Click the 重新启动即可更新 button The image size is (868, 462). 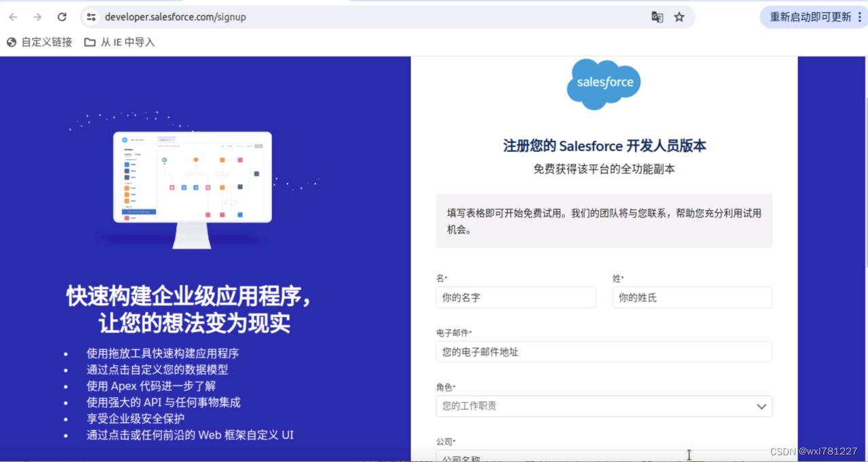point(813,17)
